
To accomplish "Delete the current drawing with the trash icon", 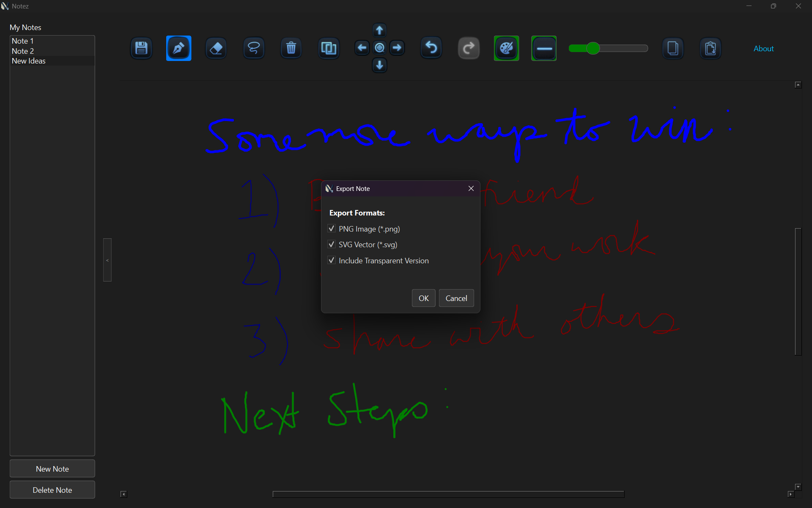I will (291, 48).
